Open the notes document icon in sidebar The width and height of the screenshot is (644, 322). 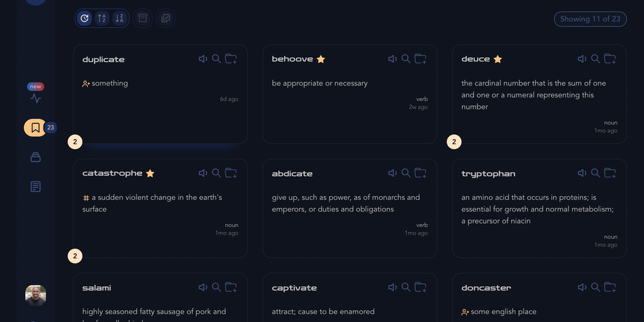pos(36,187)
